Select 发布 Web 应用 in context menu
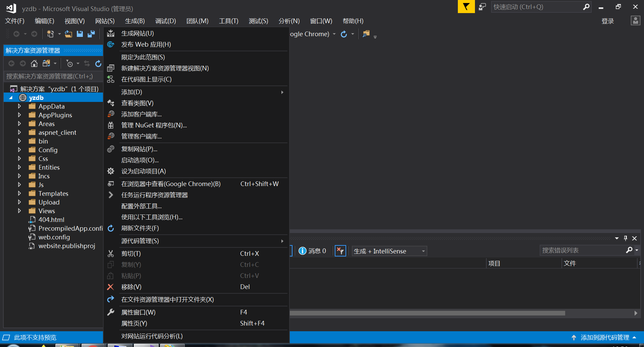The image size is (644, 347). [146, 45]
